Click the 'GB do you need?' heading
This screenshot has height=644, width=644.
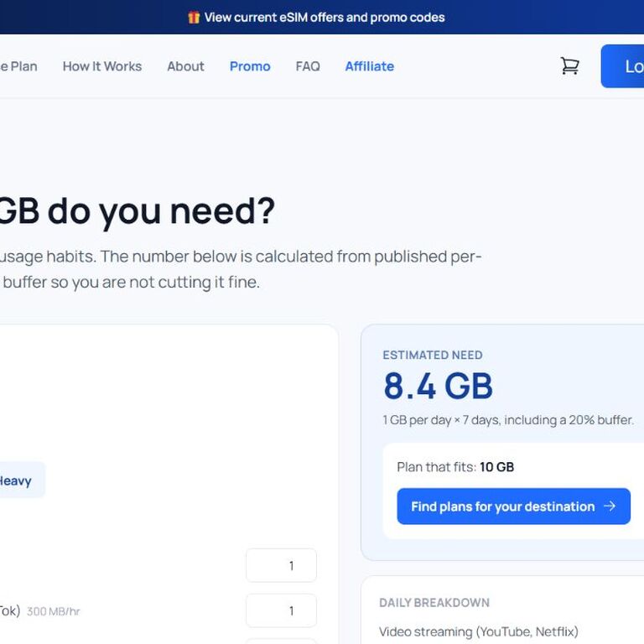pyautogui.click(x=137, y=212)
